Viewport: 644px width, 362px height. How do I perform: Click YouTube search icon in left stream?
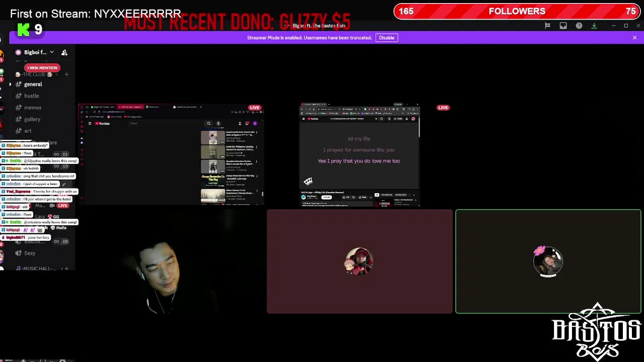click(208, 123)
